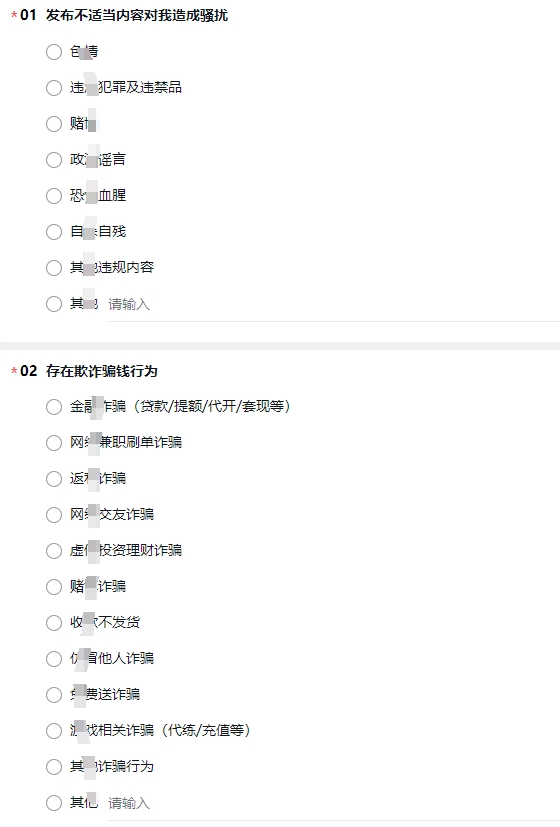Viewport: 560px width, 827px height.
Task: Pick the 自杀自残 radio option
Action: tap(54, 232)
